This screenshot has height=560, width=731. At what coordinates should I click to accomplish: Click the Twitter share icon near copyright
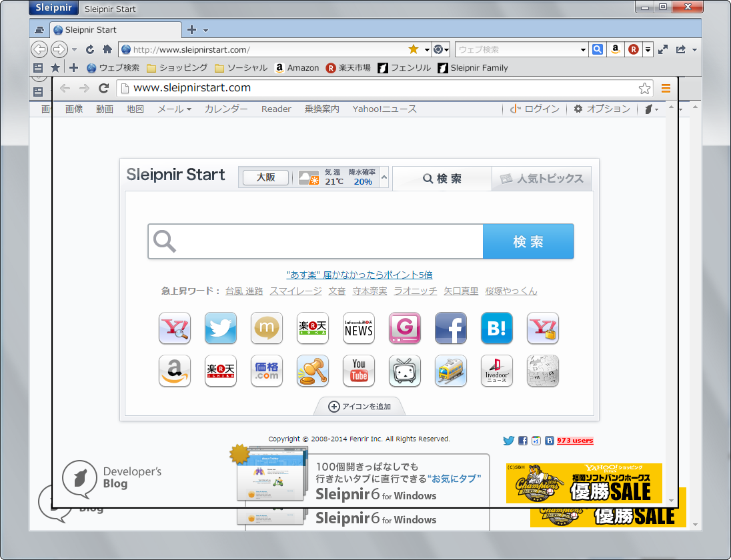(x=509, y=440)
